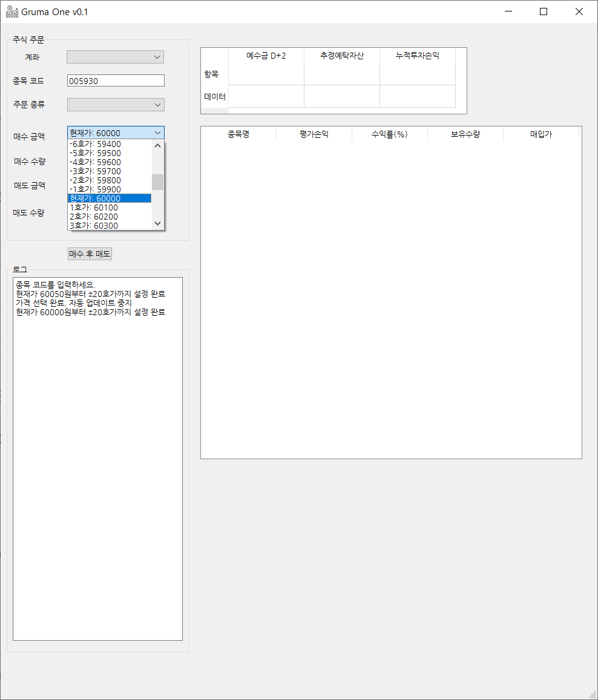Click log line '가격 선택 완료. 자동 업데이트 중지'
598x700 pixels.
[74, 303]
